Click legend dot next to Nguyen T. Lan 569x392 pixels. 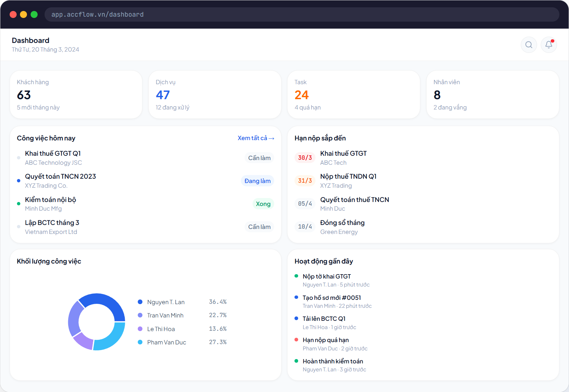tap(140, 302)
